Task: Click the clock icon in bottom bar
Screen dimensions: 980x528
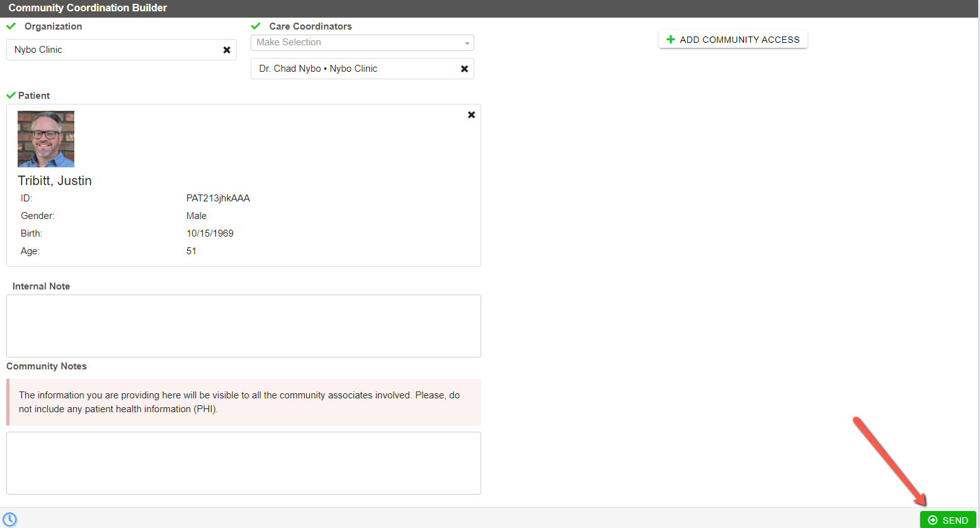Action: click(10, 519)
